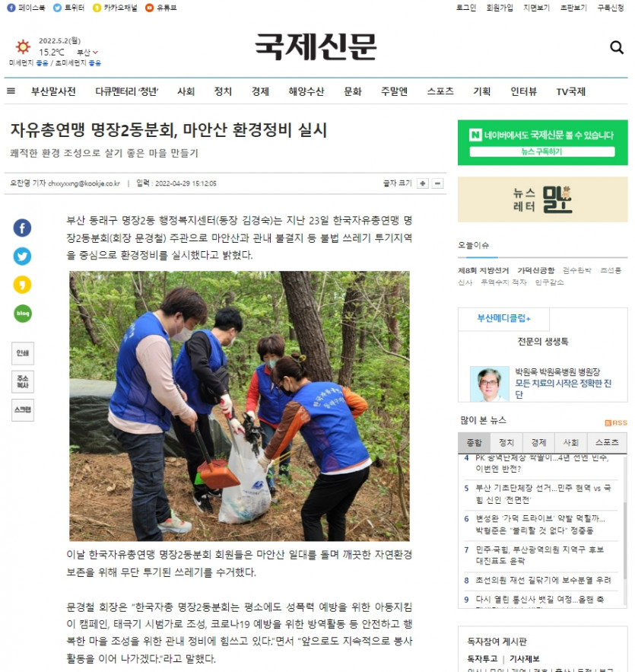Viewport: 635px width, 672px height.
Task: Share to Naver blog green icon
Action: (22, 314)
